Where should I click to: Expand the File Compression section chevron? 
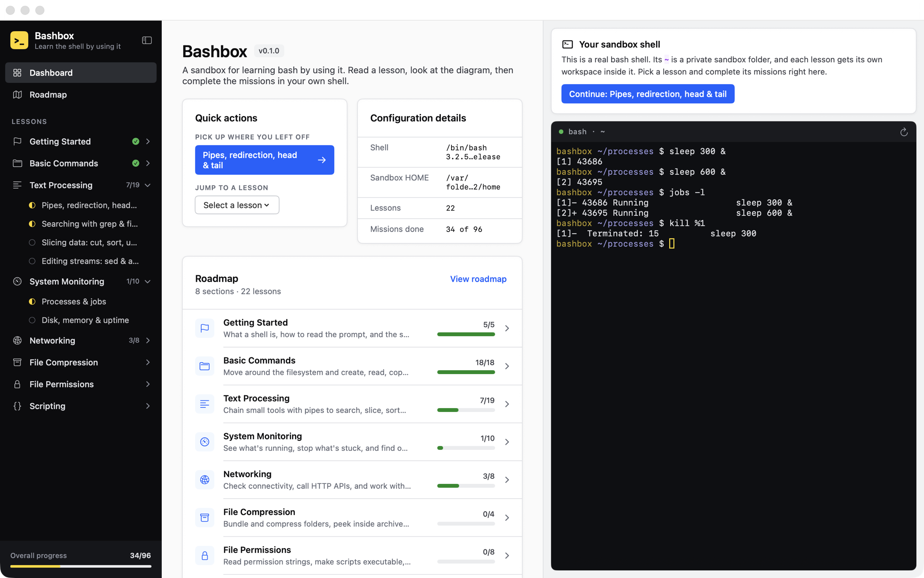tap(148, 362)
